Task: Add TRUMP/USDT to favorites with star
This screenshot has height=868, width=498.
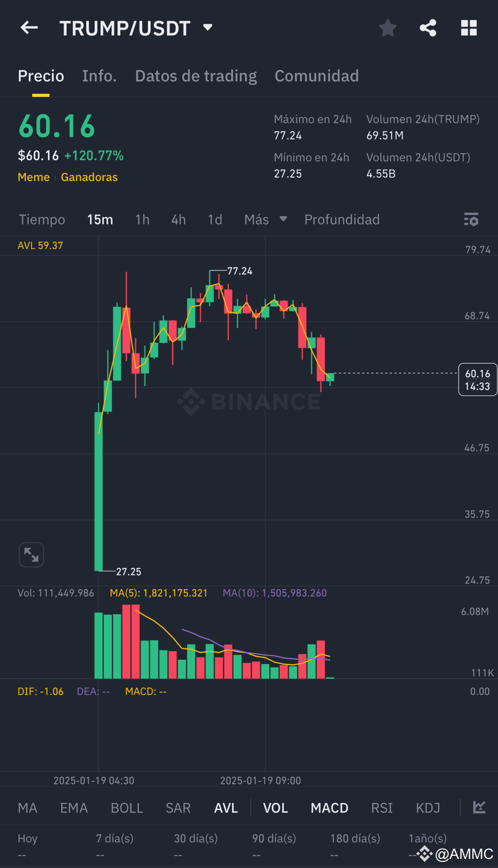Action: 388,28
